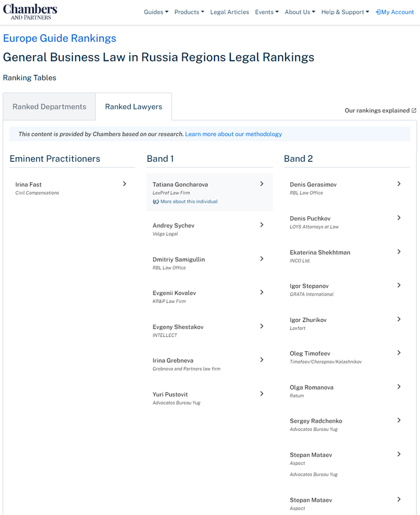The image size is (420, 515).
Task: Click the info icon before More about this individual
Action: click(155, 202)
